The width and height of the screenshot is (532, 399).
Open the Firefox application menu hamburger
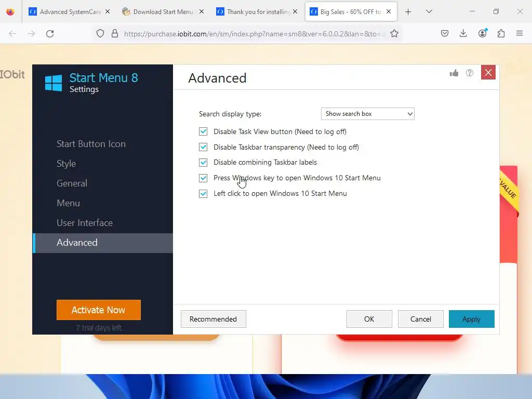[x=520, y=33]
